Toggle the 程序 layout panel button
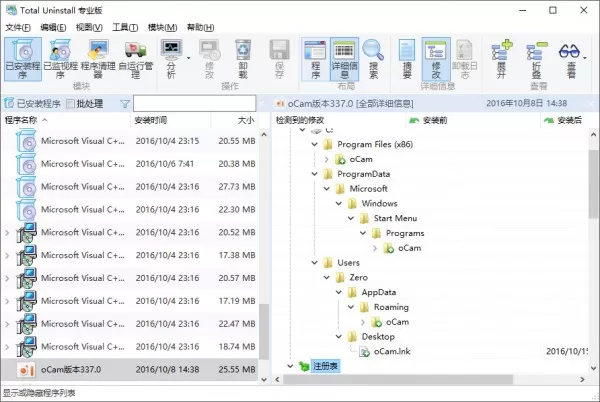 click(x=315, y=59)
